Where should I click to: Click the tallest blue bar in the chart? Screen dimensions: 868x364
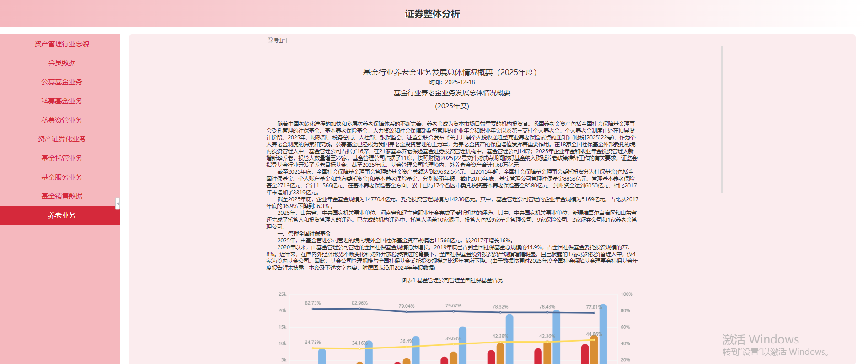click(603, 334)
